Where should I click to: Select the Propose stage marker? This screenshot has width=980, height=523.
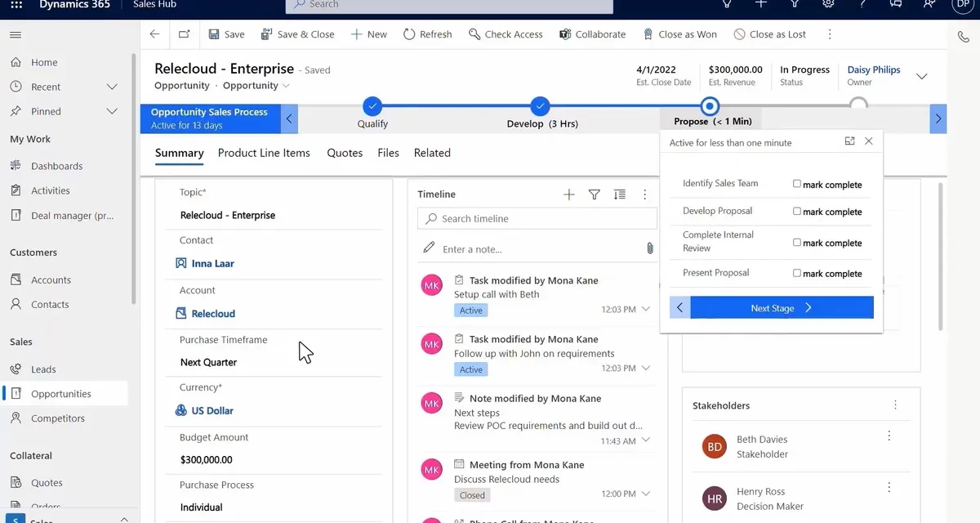coord(710,105)
